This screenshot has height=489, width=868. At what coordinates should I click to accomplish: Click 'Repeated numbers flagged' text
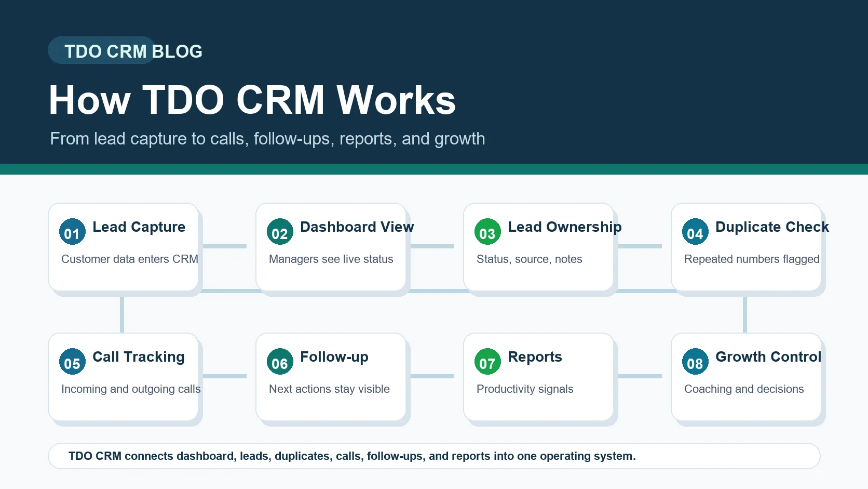752,259
